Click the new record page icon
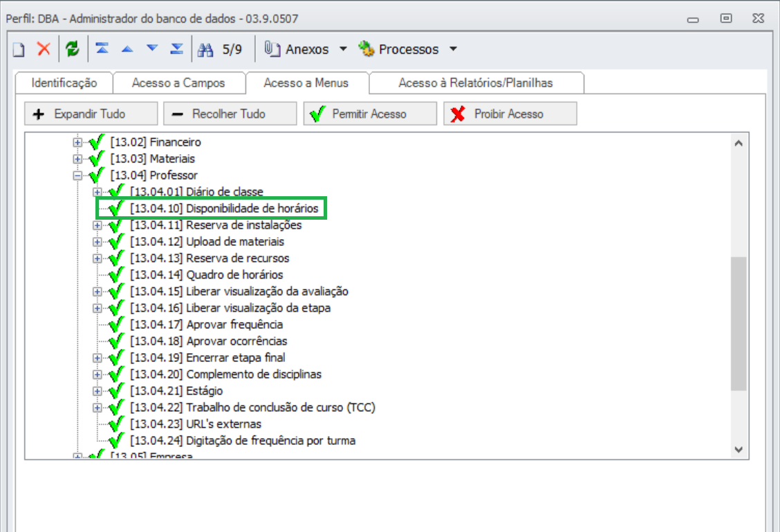The width and height of the screenshot is (780, 532). (19, 49)
